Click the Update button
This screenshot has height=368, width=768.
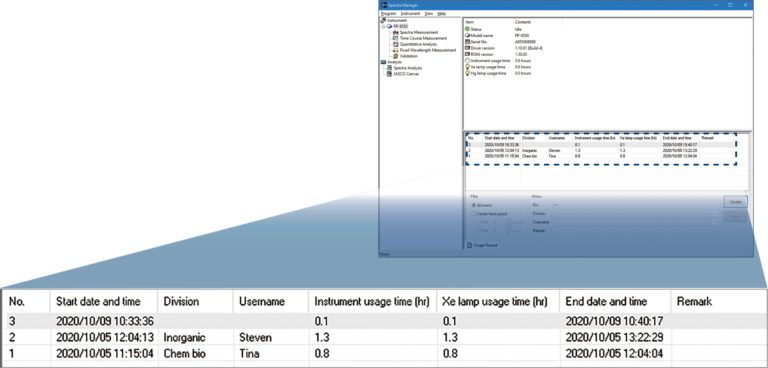point(736,202)
